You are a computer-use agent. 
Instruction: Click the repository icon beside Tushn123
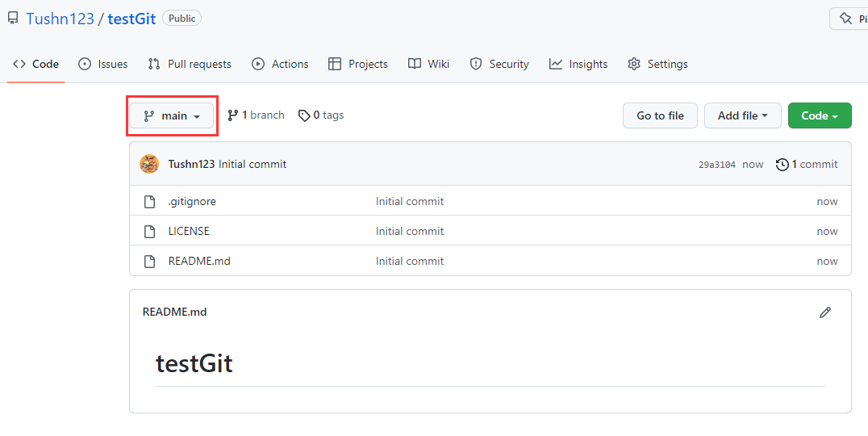pyautogui.click(x=13, y=18)
